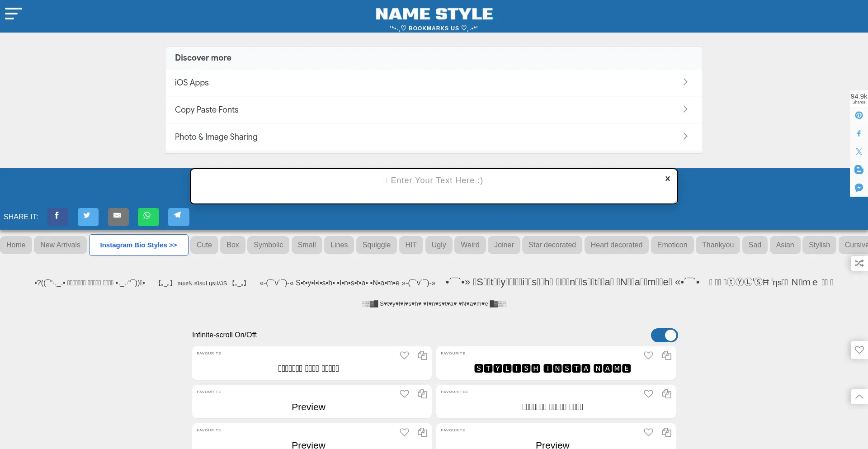Share via email envelope button

click(x=118, y=217)
